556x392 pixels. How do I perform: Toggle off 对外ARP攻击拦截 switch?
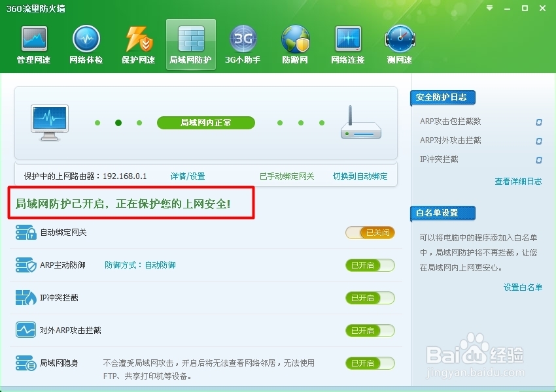coord(370,331)
